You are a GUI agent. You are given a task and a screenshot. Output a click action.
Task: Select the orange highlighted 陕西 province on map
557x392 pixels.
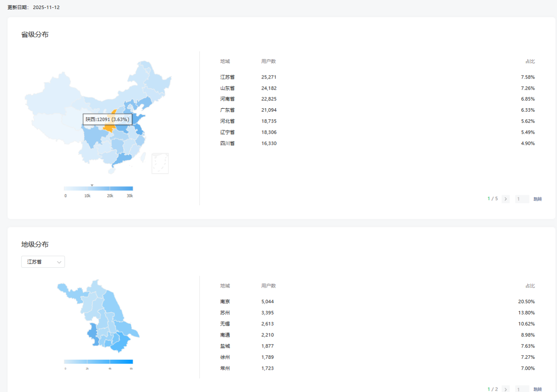pyautogui.click(x=109, y=128)
